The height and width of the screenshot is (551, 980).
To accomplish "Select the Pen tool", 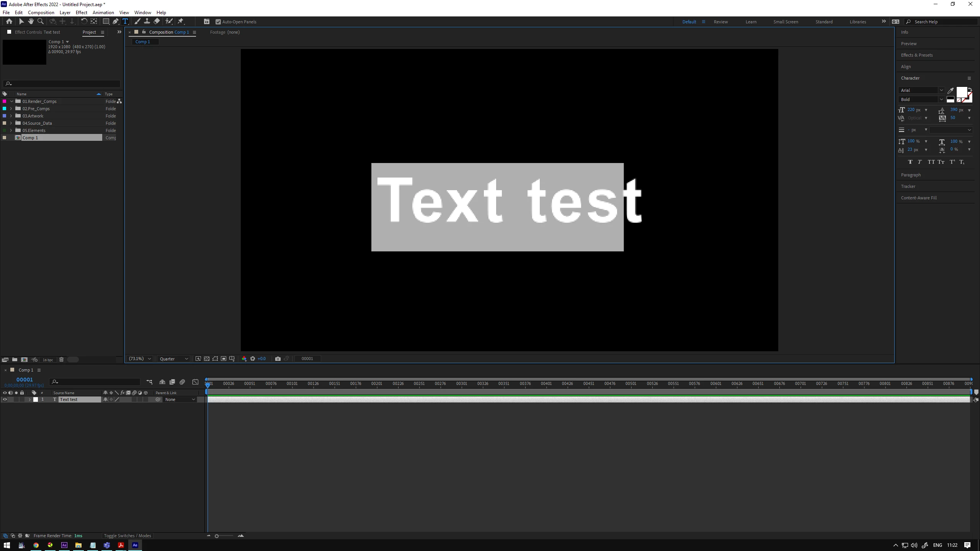I will pyautogui.click(x=115, y=21).
